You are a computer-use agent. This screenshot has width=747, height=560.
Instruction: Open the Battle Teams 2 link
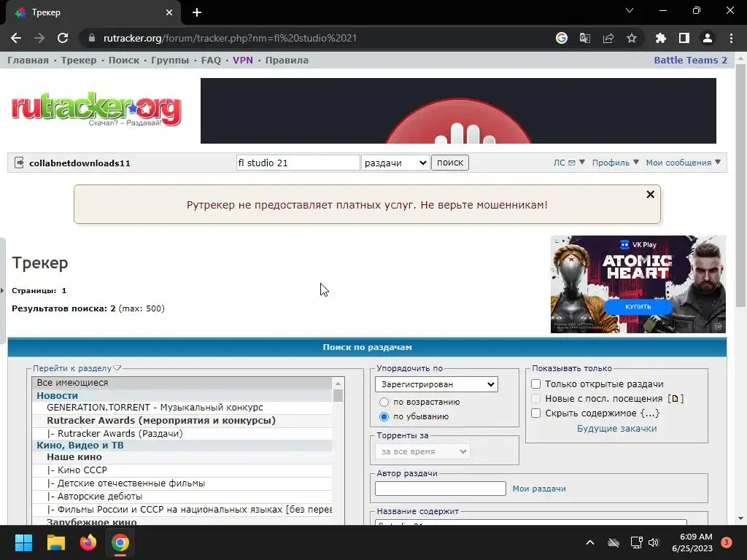point(690,60)
